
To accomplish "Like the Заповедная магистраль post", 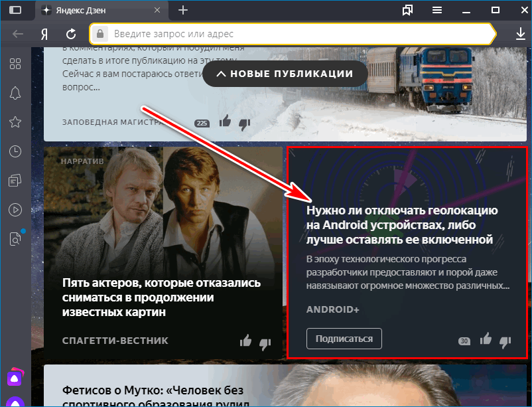I will [x=225, y=122].
